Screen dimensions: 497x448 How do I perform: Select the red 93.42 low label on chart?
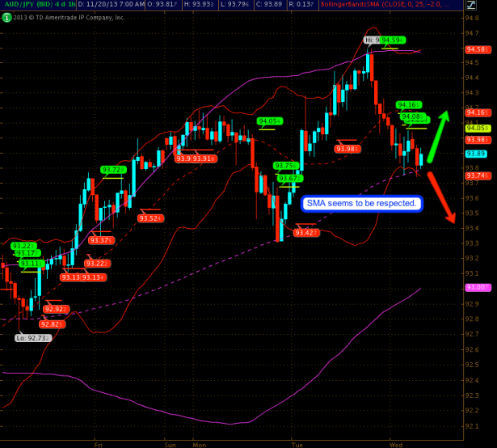(x=307, y=233)
